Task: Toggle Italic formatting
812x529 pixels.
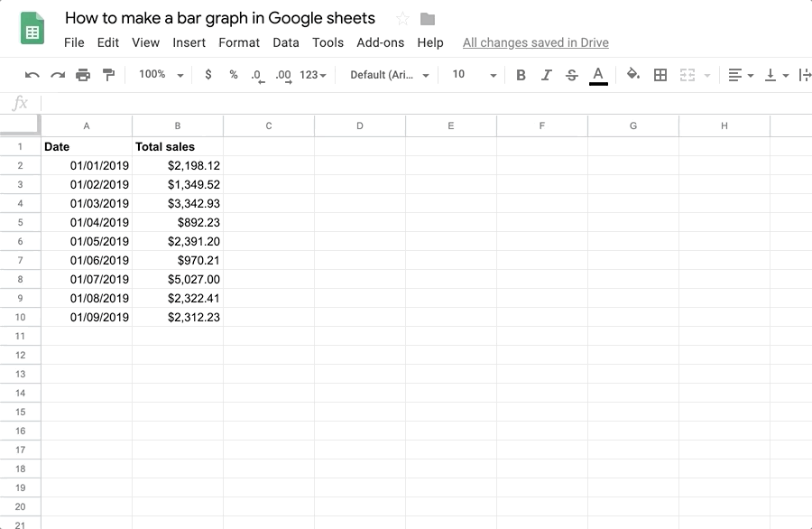Action: [547, 75]
